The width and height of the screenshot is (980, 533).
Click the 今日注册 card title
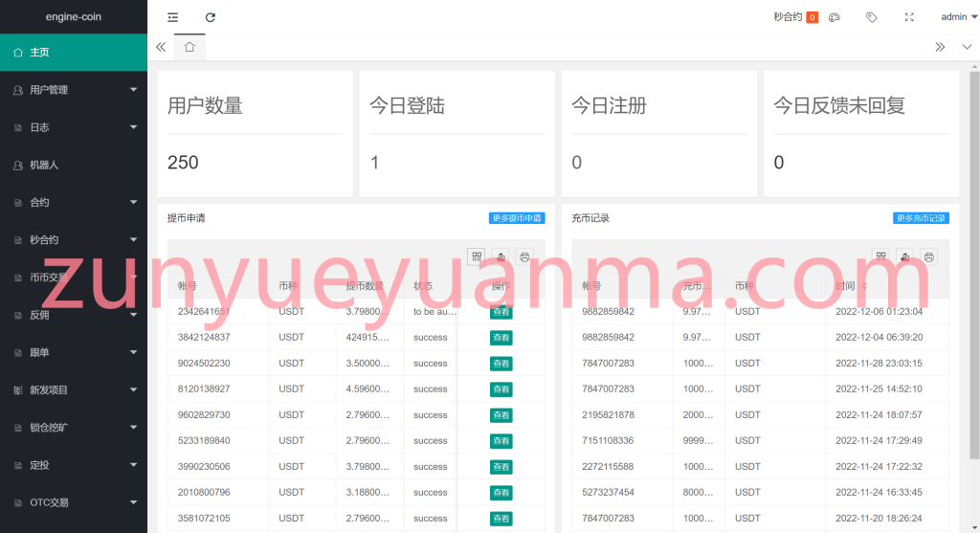click(610, 105)
